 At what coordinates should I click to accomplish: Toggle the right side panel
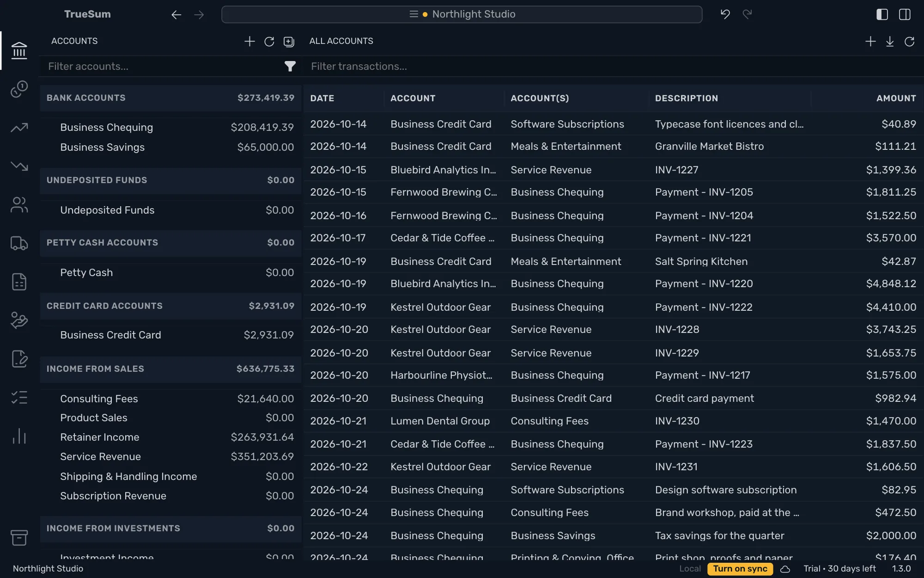click(905, 14)
